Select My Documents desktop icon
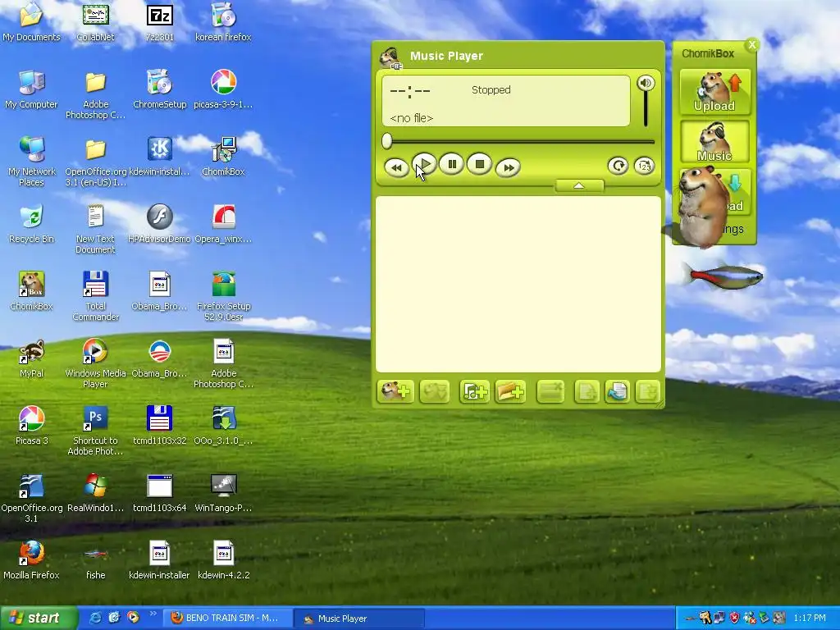This screenshot has height=630, width=840. point(32,22)
